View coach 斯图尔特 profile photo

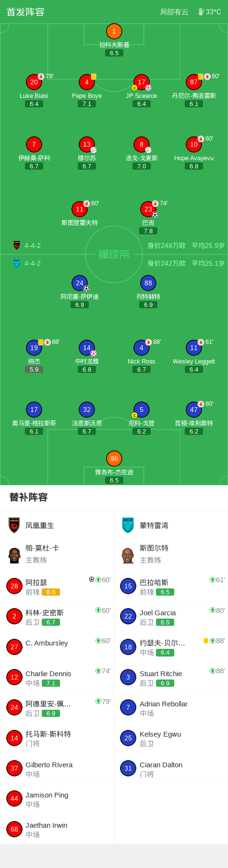[x=128, y=555]
